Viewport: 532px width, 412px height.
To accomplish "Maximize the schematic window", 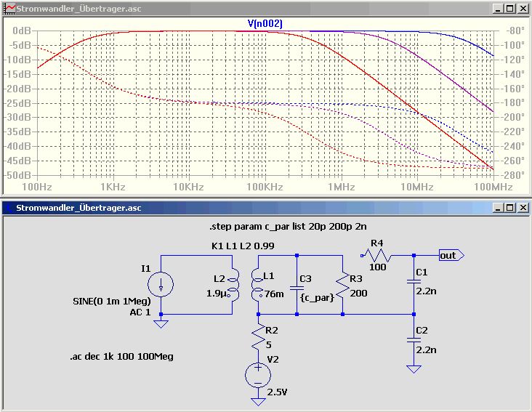I will point(510,208).
